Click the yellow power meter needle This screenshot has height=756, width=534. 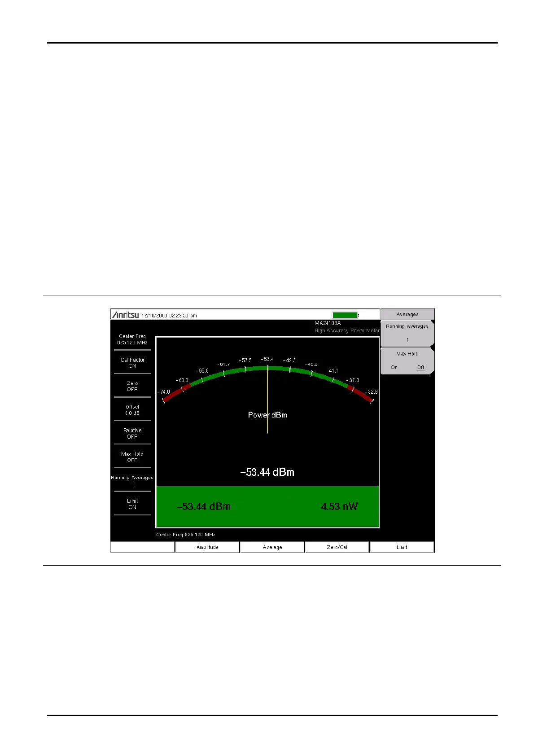[267, 400]
